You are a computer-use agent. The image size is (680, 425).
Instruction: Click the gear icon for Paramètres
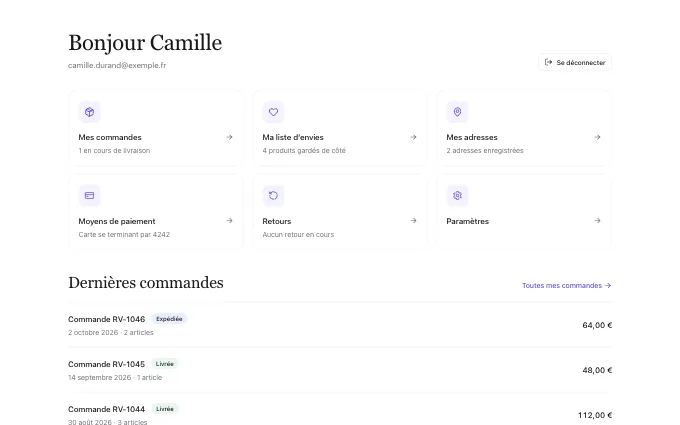pyautogui.click(x=457, y=196)
